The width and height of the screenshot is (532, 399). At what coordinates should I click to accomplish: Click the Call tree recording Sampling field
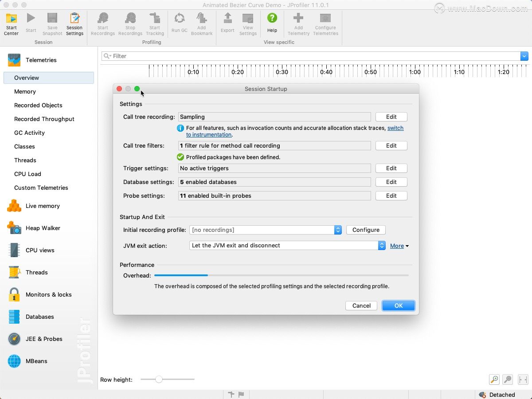click(x=274, y=117)
